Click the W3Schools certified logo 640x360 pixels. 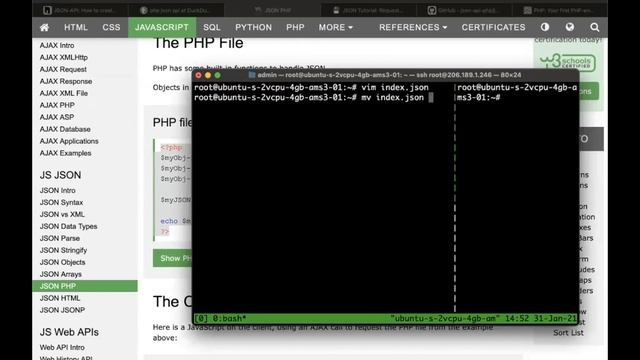click(568, 62)
